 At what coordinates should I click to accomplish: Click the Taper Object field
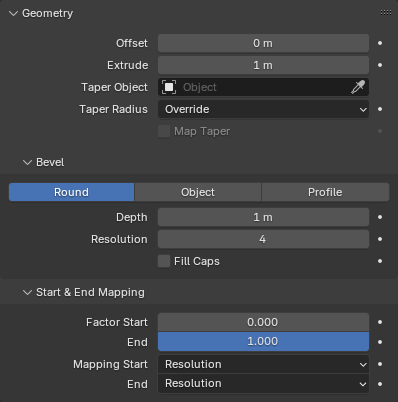[x=263, y=87]
